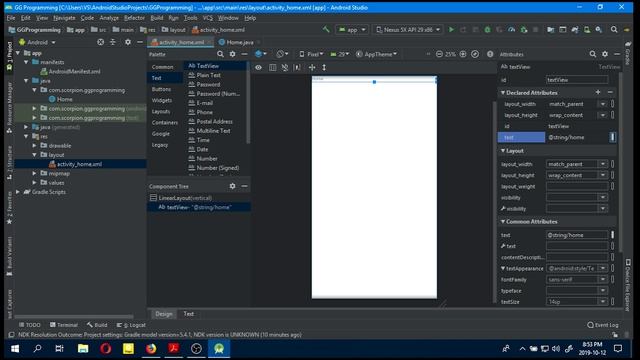Open design surface layers dropdown icon
The height and width of the screenshot is (360, 640).
click(260, 54)
